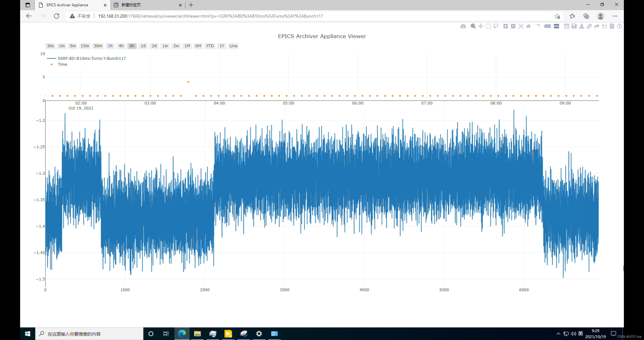Open File Explorer from the taskbar
Screen dimensions: 644x340
(x=197, y=334)
